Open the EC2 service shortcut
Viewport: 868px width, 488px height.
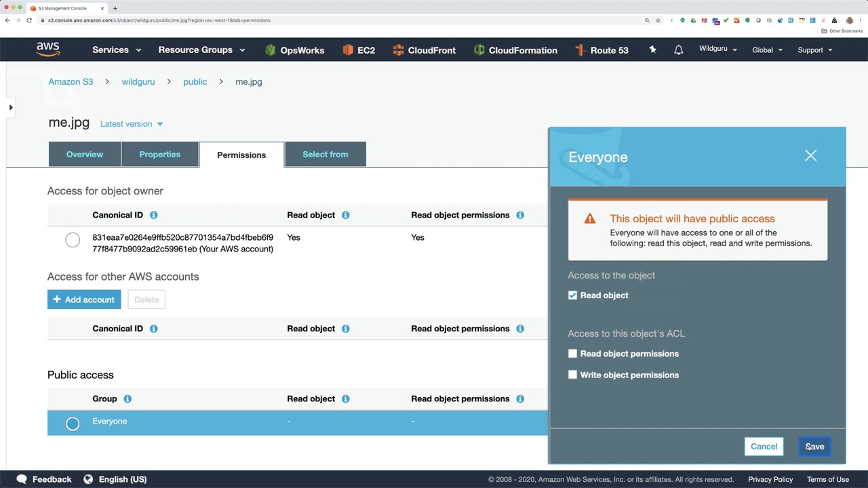click(359, 50)
